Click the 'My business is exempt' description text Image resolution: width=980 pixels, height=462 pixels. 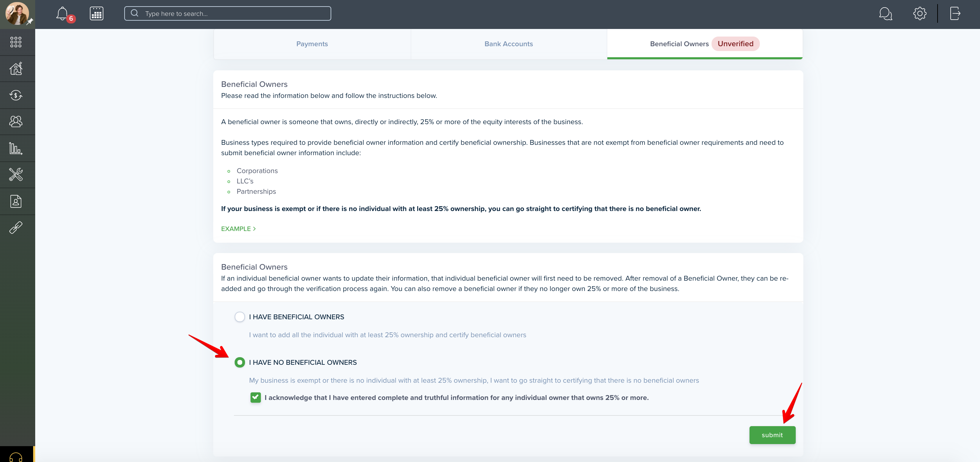click(474, 380)
